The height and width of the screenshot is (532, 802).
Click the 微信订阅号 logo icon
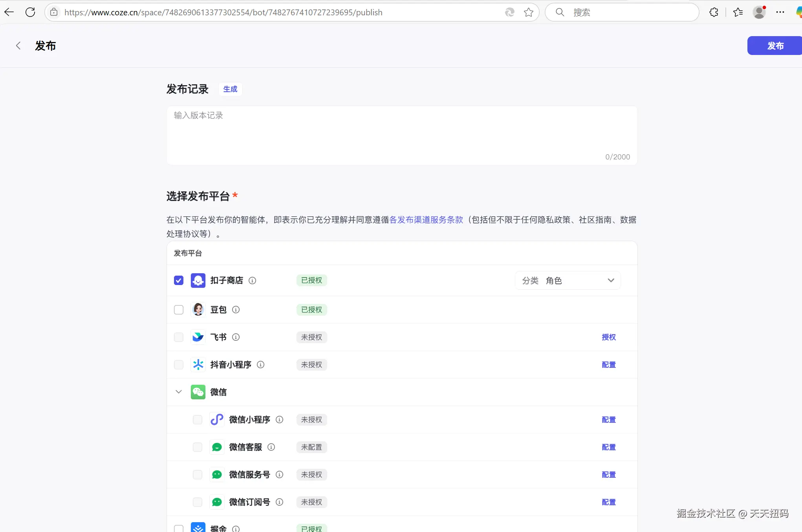pos(217,502)
